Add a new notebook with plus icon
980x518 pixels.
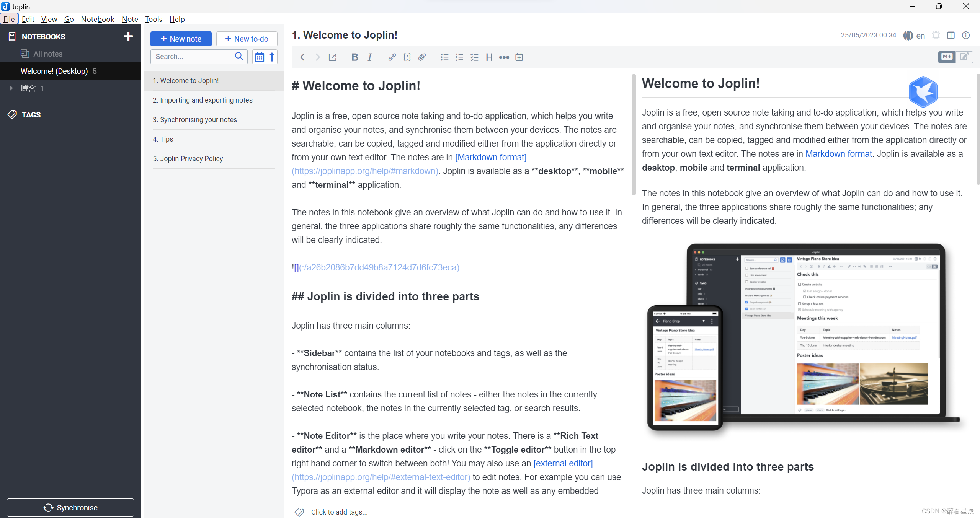coord(128,36)
